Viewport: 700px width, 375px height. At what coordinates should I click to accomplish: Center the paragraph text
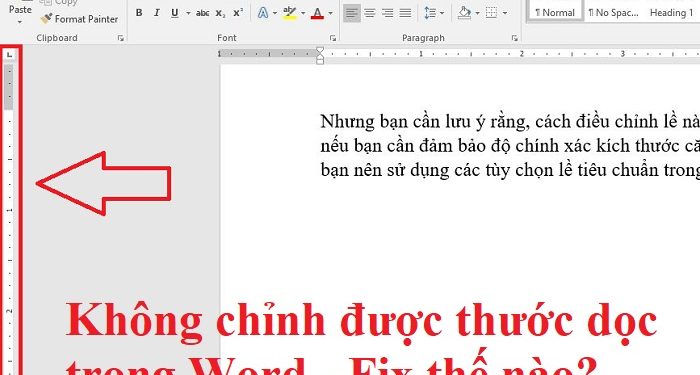point(370,13)
